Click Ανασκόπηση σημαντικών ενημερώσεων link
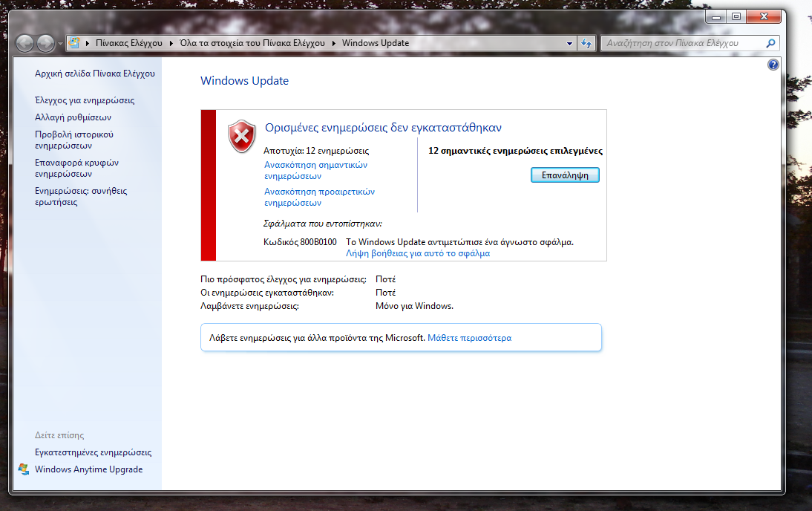 316,171
